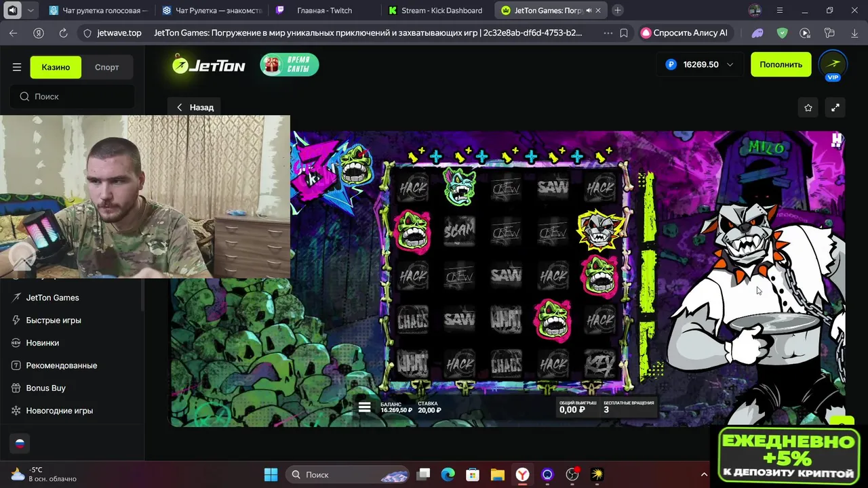Click Спросить Алису AI button
The image size is (868, 488).
click(x=685, y=33)
